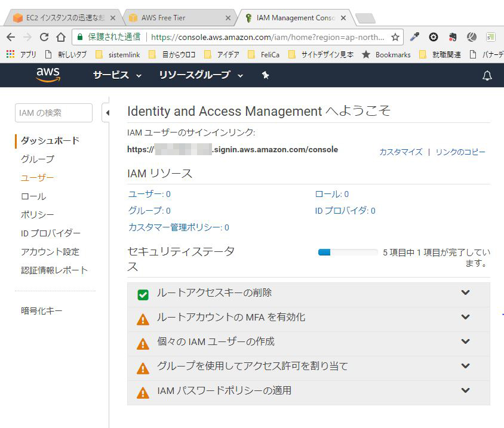
Task: Open the eyedropper color picker extension
Action: coord(414,37)
